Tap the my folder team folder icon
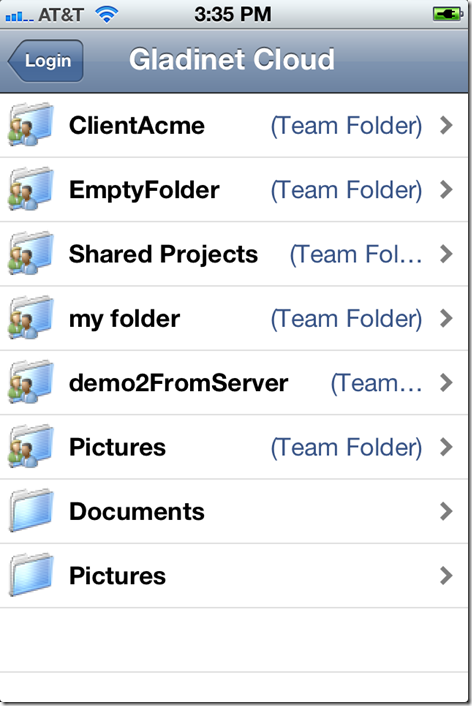This screenshot has height=706, width=472. (31, 318)
